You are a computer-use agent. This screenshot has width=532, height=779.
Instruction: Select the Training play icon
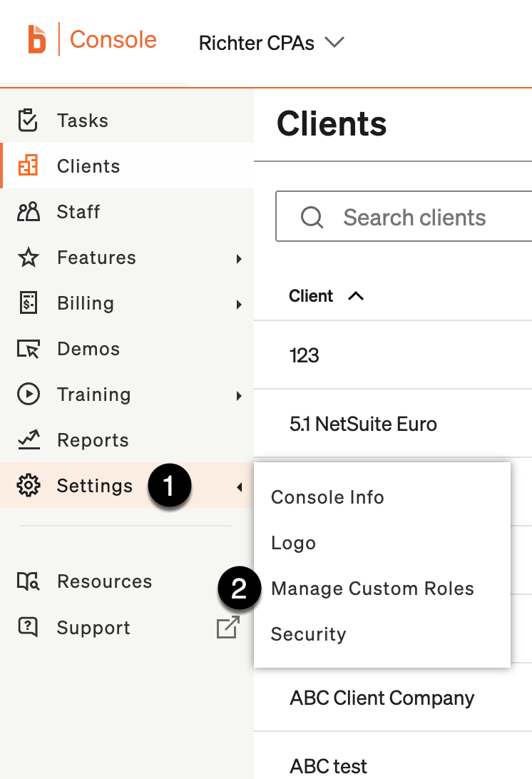tap(28, 394)
